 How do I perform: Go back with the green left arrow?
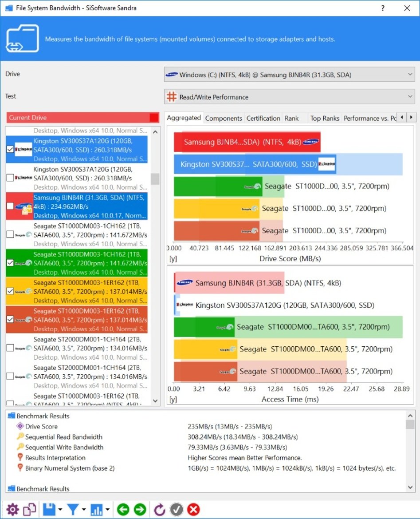click(123, 509)
